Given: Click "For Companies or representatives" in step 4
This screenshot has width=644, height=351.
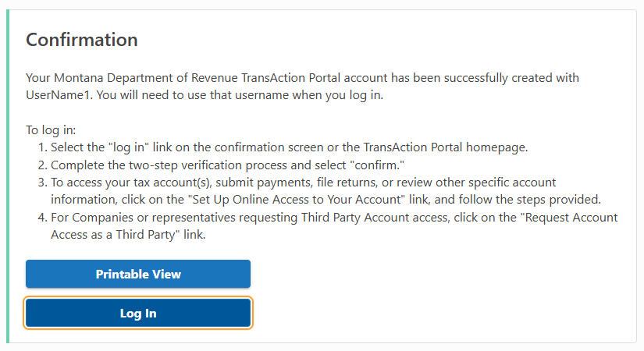Looking at the screenshot, I should (x=136, y=217).
